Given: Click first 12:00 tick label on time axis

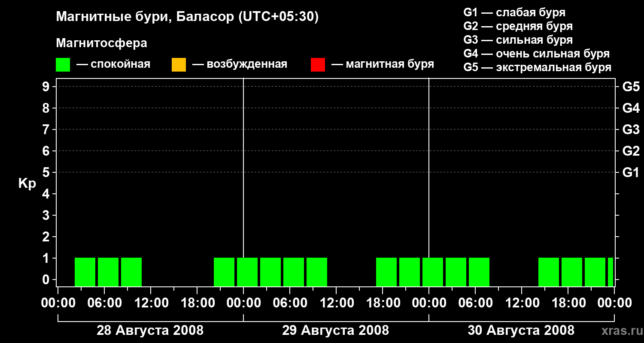Looking at the screenshot, I should point(150,303).
